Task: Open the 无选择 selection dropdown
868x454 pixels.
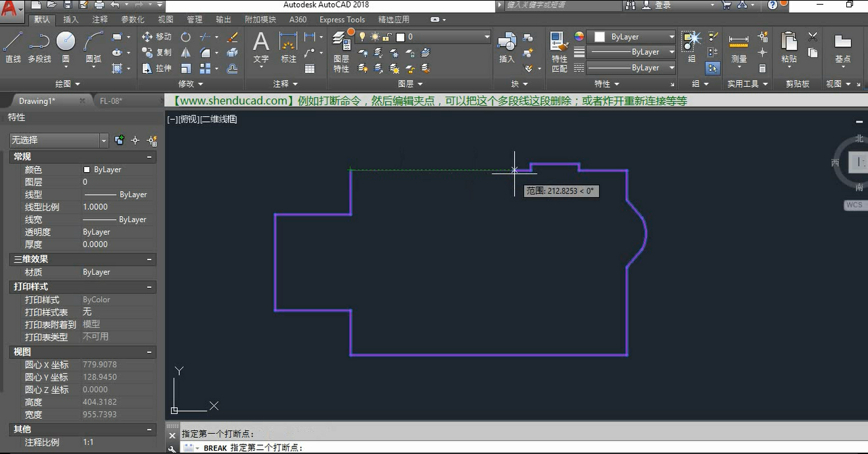Action: coord(58,140)
